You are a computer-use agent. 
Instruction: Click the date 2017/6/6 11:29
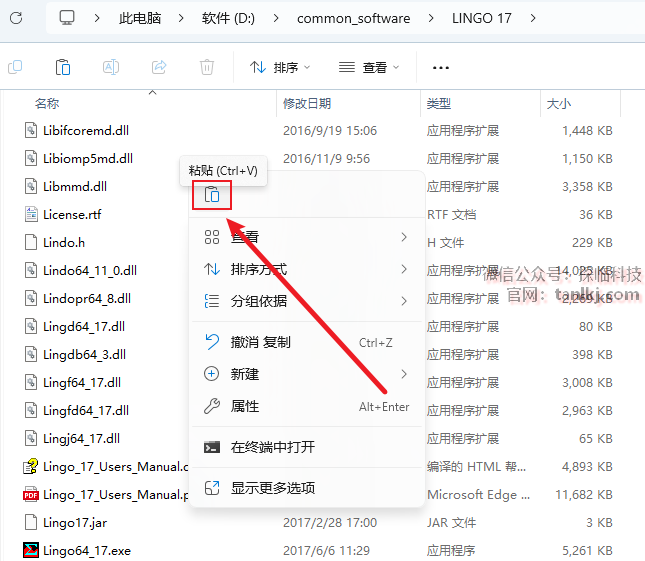[327, 550]
